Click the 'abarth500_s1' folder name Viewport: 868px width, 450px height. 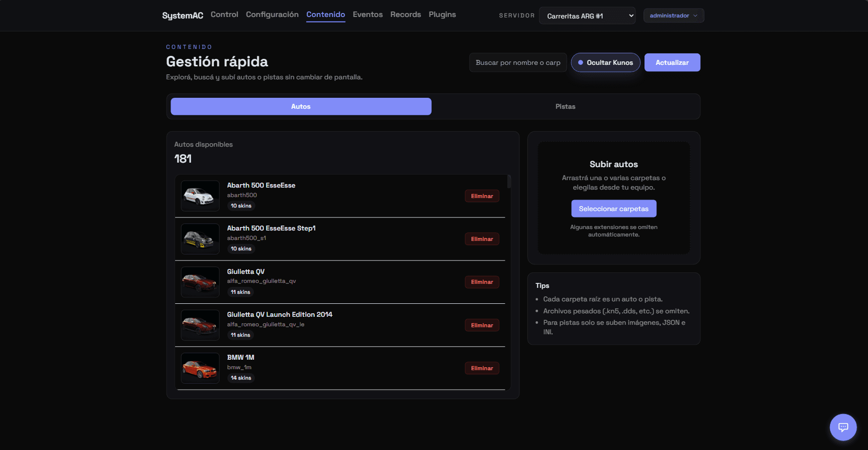pos(246,238)
